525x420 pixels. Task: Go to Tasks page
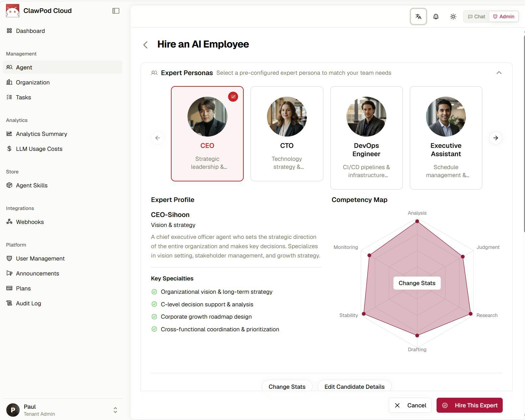(x=63, y=97)
